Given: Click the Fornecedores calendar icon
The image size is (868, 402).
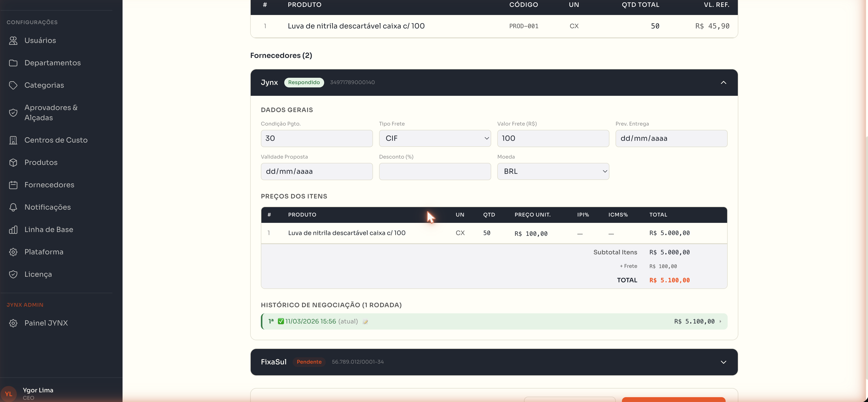Looking at the screenshot, I should pos(13,185).
